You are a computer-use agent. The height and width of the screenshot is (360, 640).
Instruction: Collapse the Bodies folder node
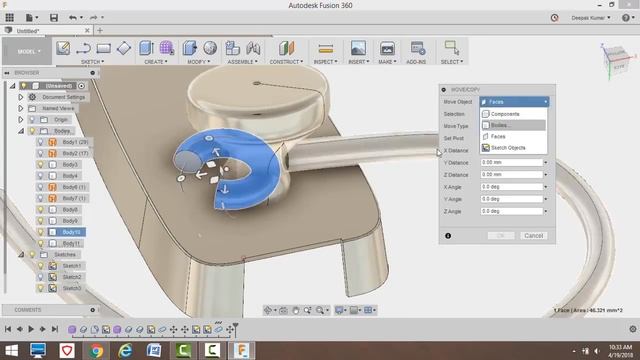(x=20, y=131)
